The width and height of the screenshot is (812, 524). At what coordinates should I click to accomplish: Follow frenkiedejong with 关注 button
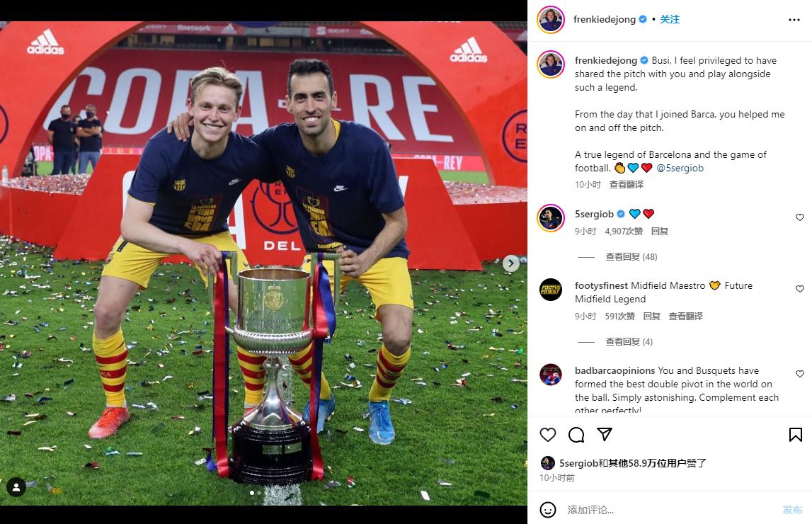click(669, 19)
